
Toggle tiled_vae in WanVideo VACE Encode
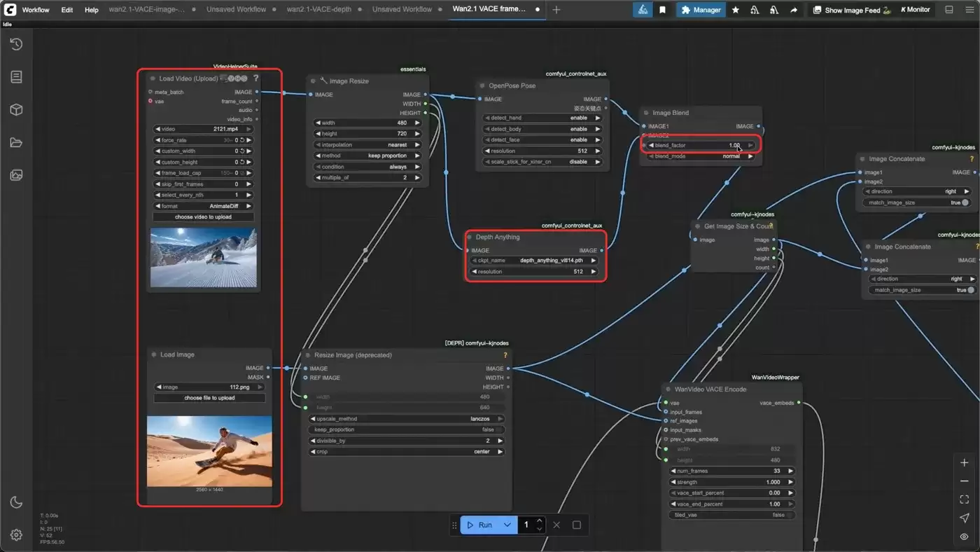[732, 515]
